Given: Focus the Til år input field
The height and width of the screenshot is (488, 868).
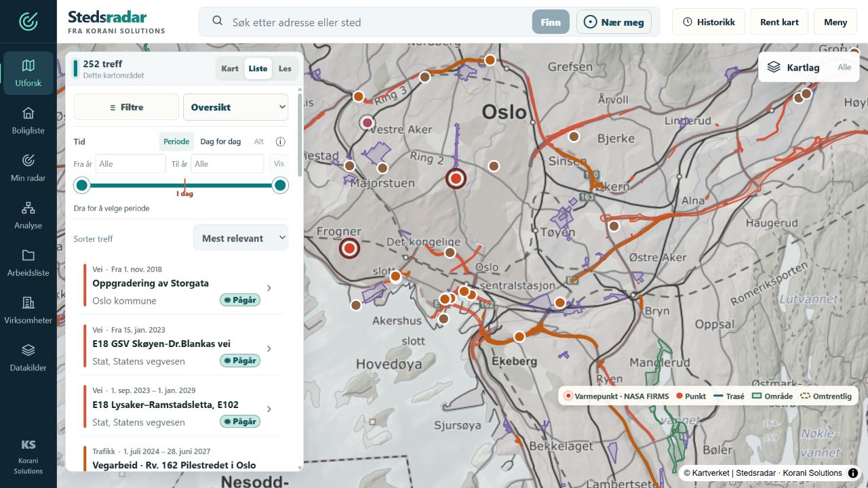Looking at the screenshot, I should click(x=227, y=163).
